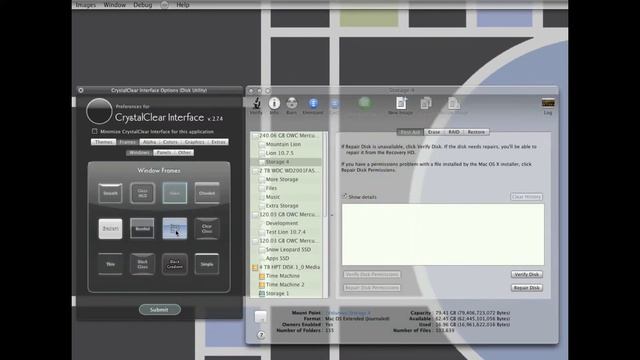The width and height of the screenshot is (640, 360).
Task: Switch to the Extras tab
Action: (218, 142)
